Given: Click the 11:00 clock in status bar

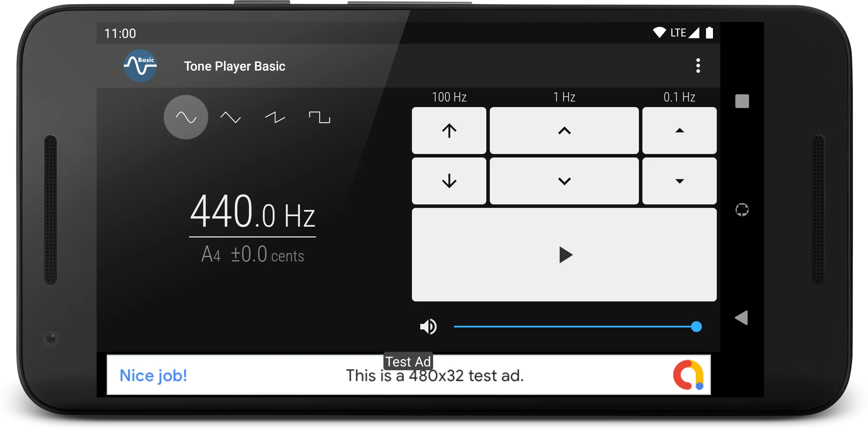Looking at the screenshot, I should point(120,33).
